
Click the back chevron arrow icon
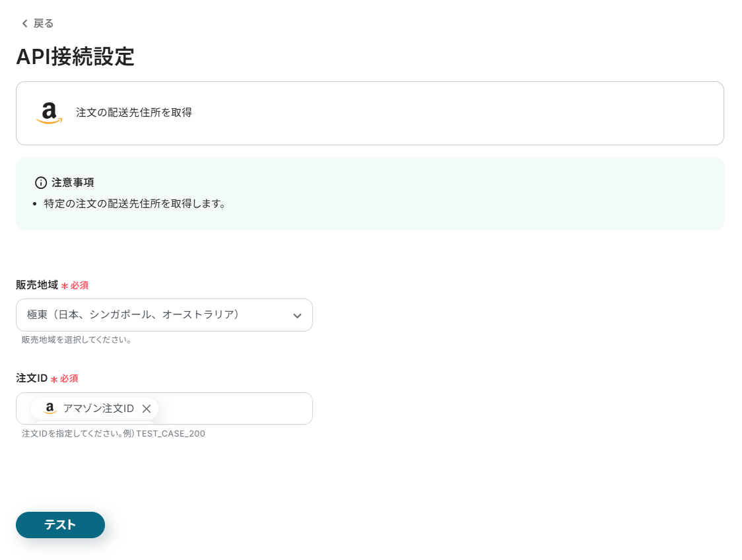(24, 24)
